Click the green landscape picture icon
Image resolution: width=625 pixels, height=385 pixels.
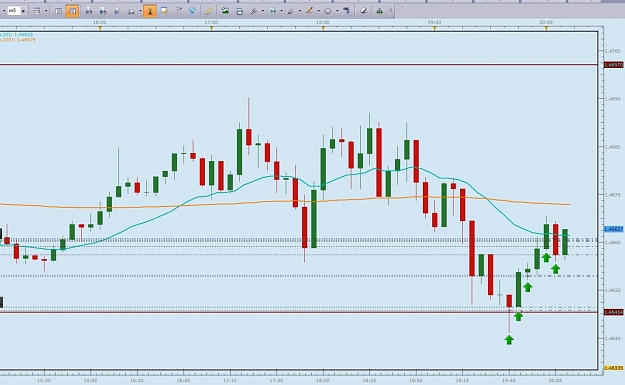[x=225, y=11]
